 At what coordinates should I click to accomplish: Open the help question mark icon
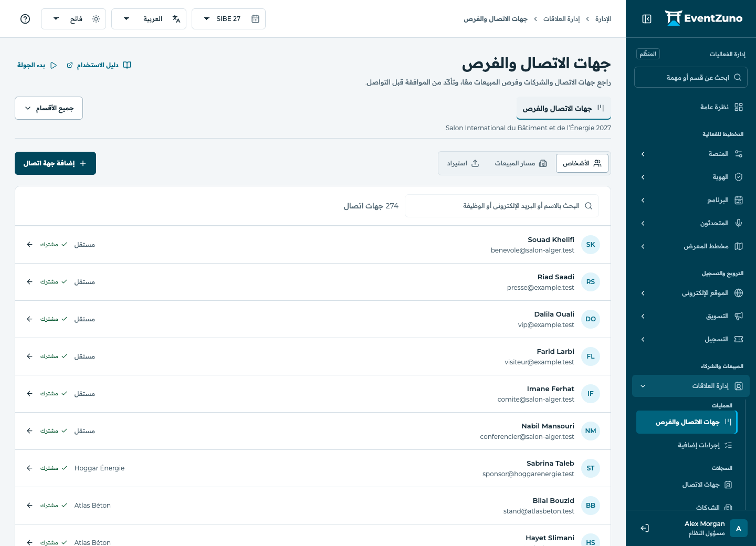pyautogui.click(x=25, y=19)
